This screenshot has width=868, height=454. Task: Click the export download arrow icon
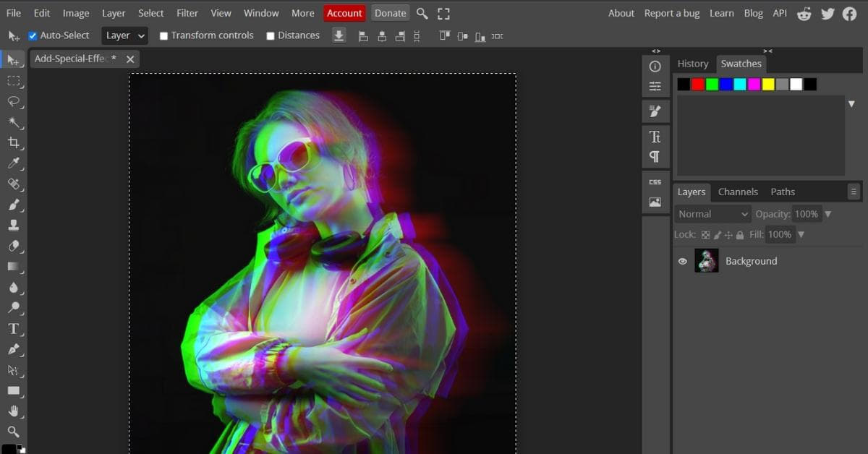point(339,35)
